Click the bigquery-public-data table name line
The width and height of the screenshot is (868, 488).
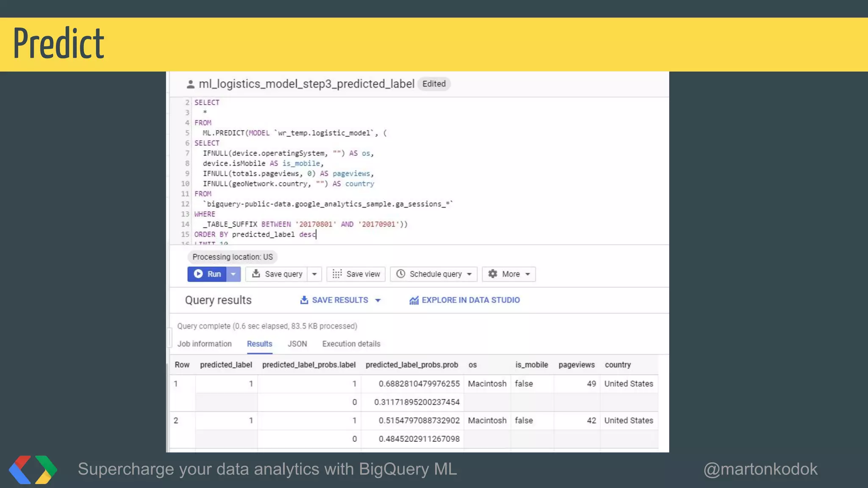point(328,204)
